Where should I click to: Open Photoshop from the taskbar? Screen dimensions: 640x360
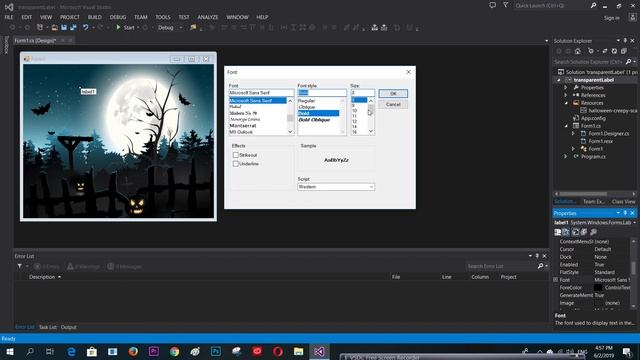tap(216, 351)
